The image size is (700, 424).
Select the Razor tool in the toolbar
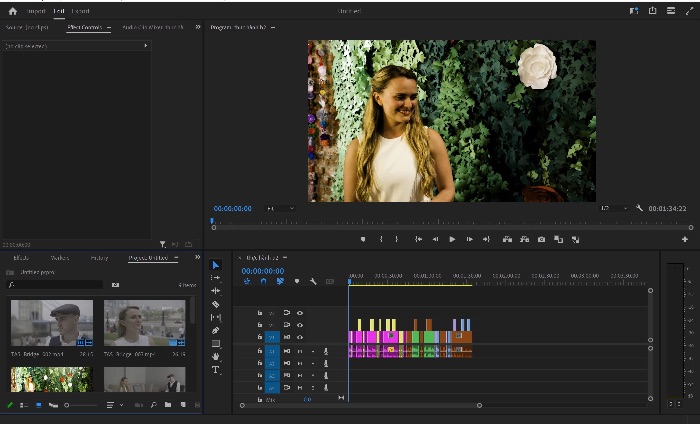point(216,304)
